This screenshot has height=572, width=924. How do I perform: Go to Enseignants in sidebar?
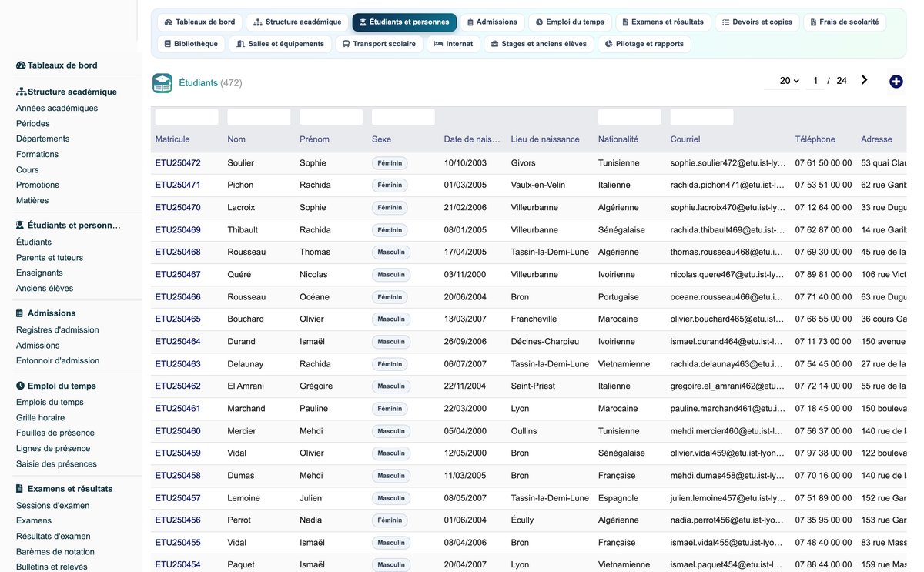point(39,273)
